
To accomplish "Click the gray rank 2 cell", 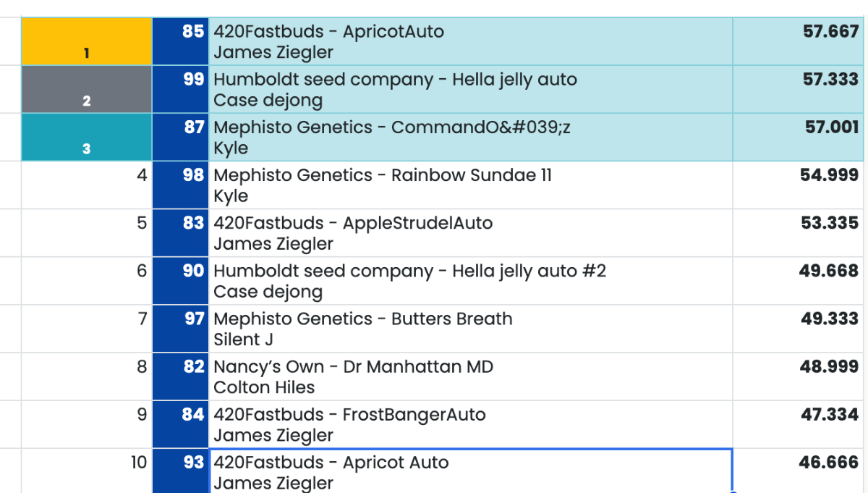I will (x=87, y=90).
